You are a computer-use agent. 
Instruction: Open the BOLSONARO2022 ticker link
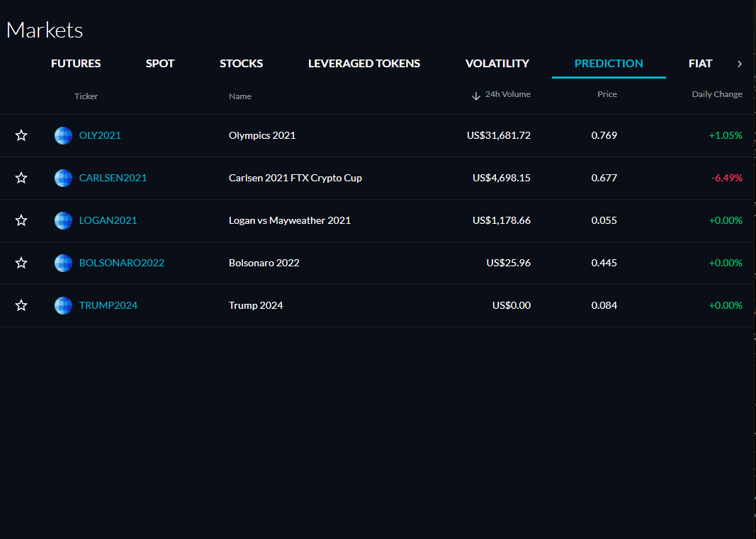[x=121, y=263]
